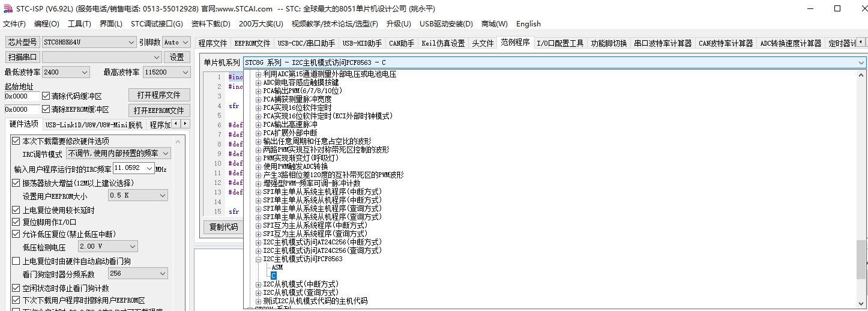Click the example list vertical scrollbar thumb
The width and height of the screenshot is (868, 311).
[x=861, y=259]
